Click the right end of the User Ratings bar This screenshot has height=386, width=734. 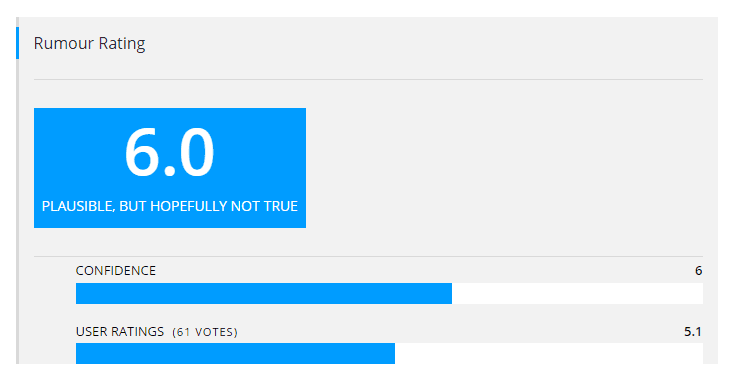[x=699, y=353]
